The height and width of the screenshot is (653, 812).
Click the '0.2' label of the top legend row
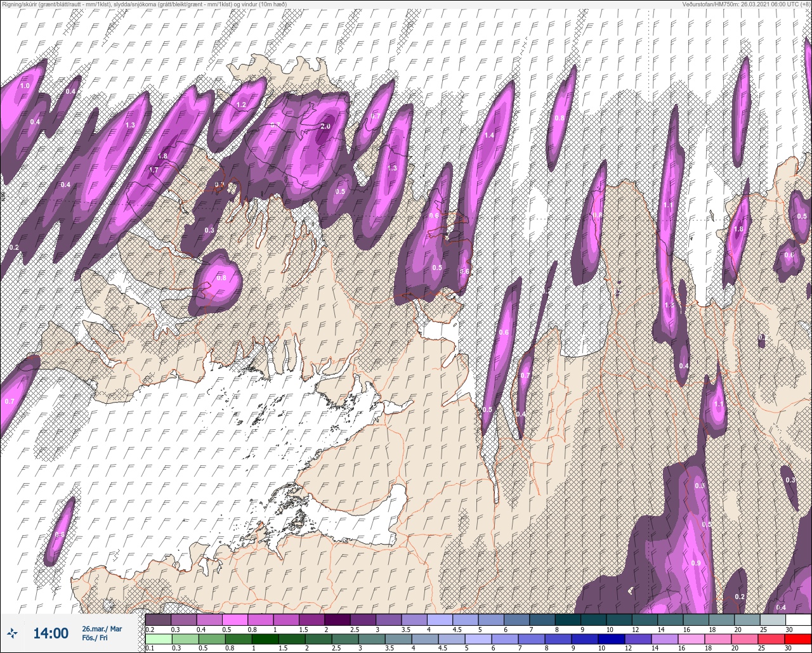pyautogui.click(x=150, y=630)
